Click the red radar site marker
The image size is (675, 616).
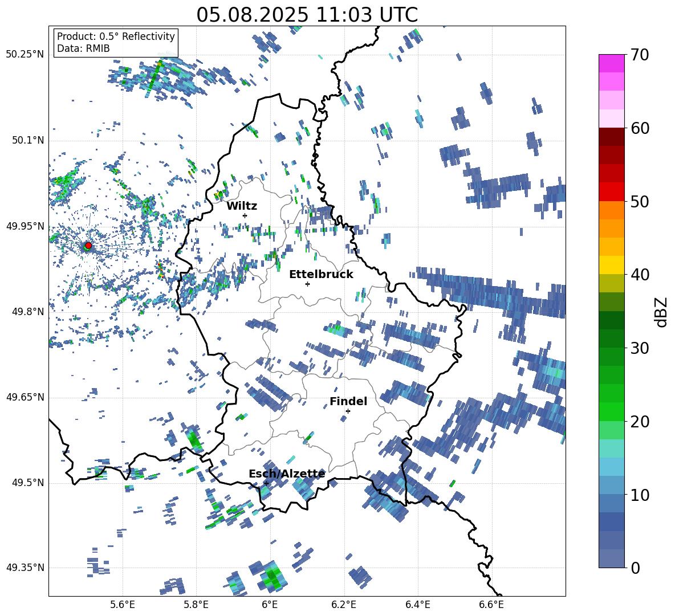click(88, 246)
